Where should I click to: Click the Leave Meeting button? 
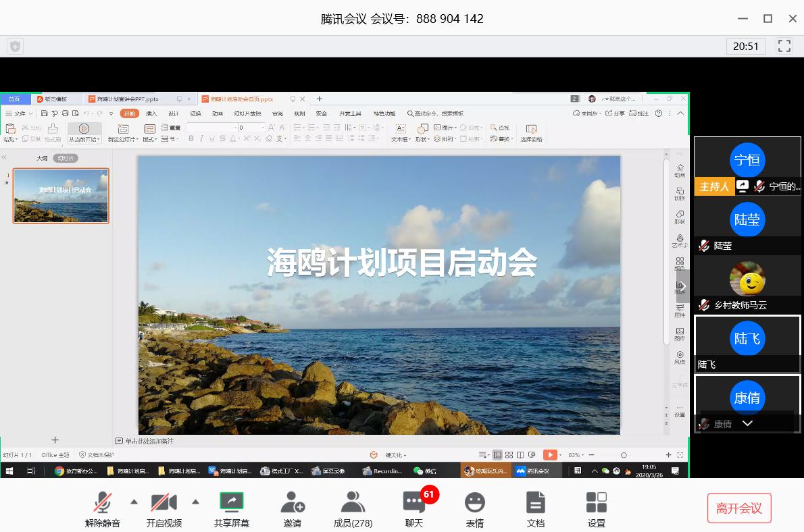(739, 508)
